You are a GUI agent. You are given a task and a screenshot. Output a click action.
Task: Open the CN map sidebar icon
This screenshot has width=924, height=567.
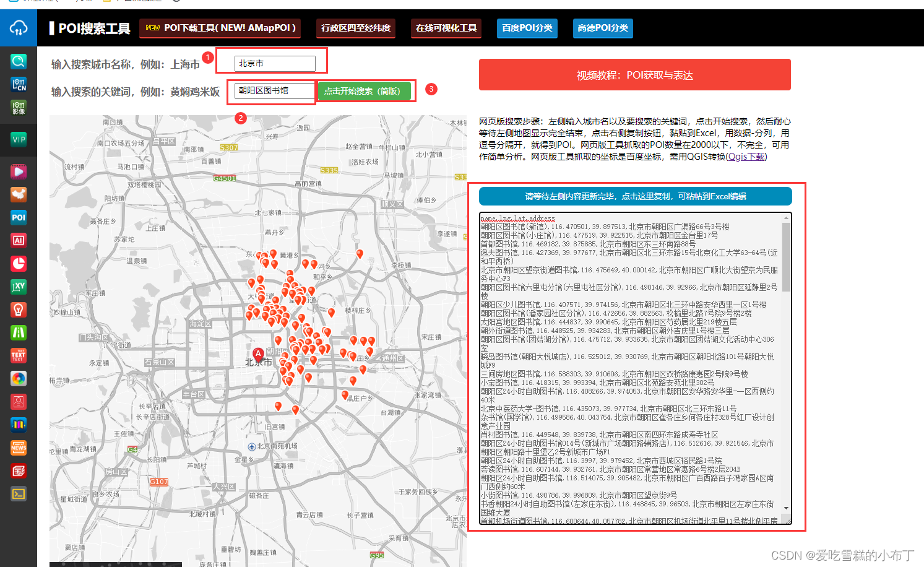[x=19, y=84]
